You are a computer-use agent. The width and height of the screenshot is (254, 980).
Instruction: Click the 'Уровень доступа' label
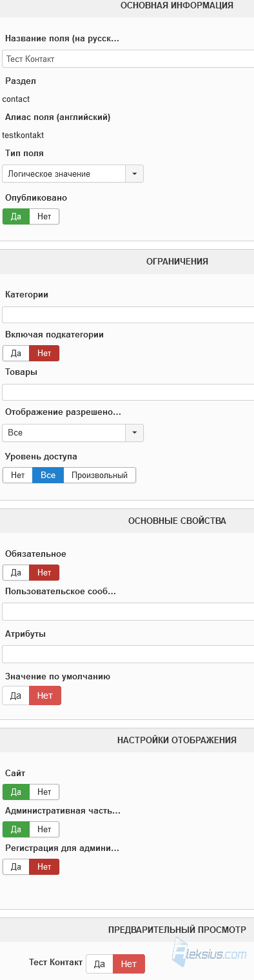coord(41,456)
